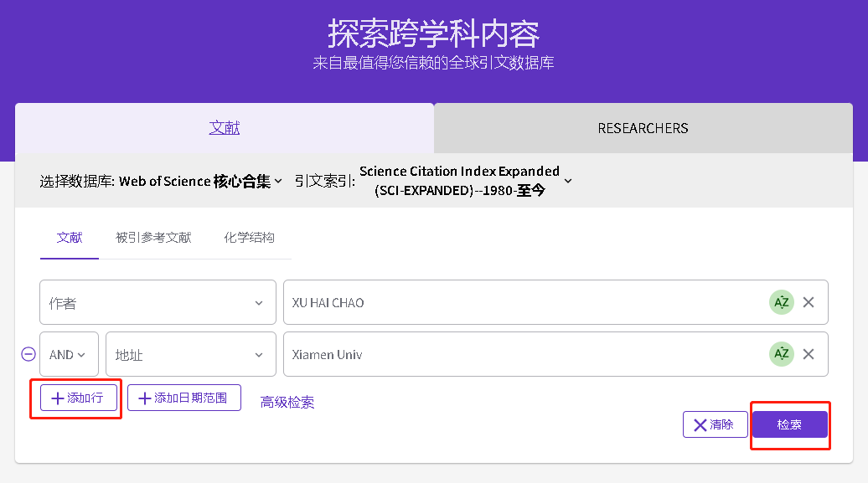This screenshot has width=868, height=483.
Task: Click the 添加日期范围 button
Action: pyautogui.click(x=183, y=398)
